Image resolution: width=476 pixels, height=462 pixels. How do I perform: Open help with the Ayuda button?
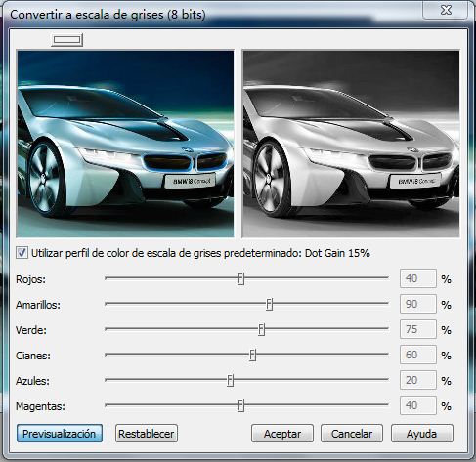(422, 434)
